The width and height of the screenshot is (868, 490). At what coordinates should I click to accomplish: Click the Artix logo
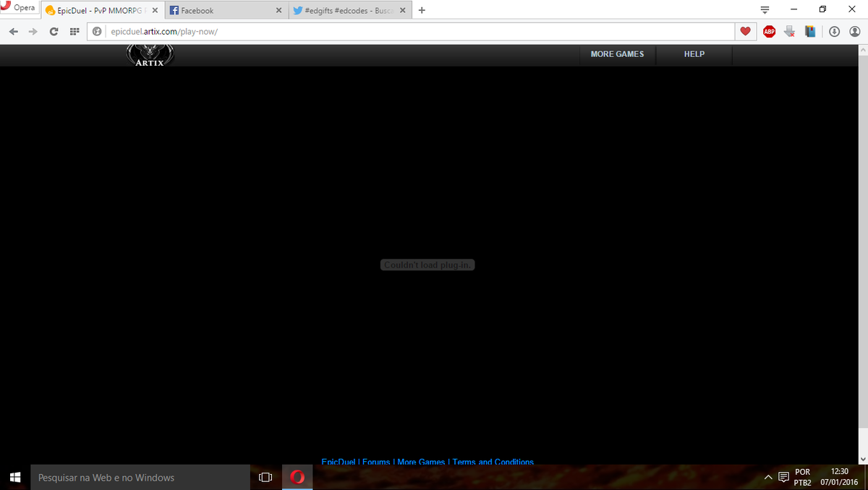tap(150, 56)
